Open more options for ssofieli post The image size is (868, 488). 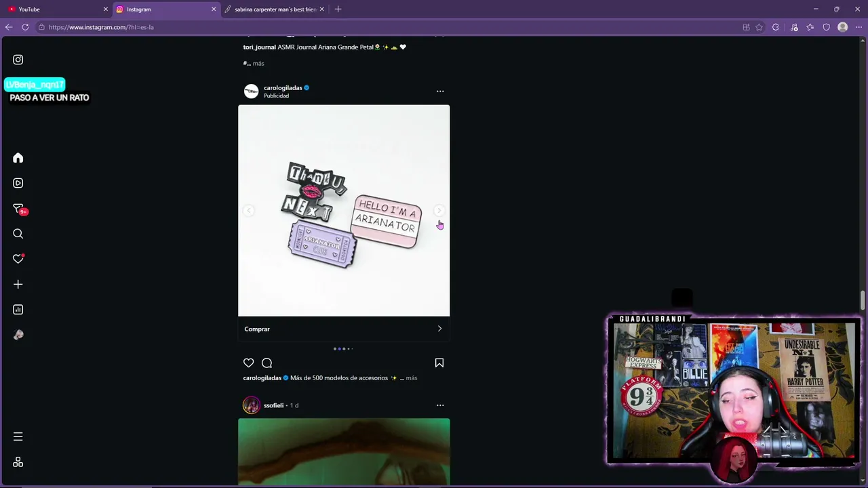[440, 405]
